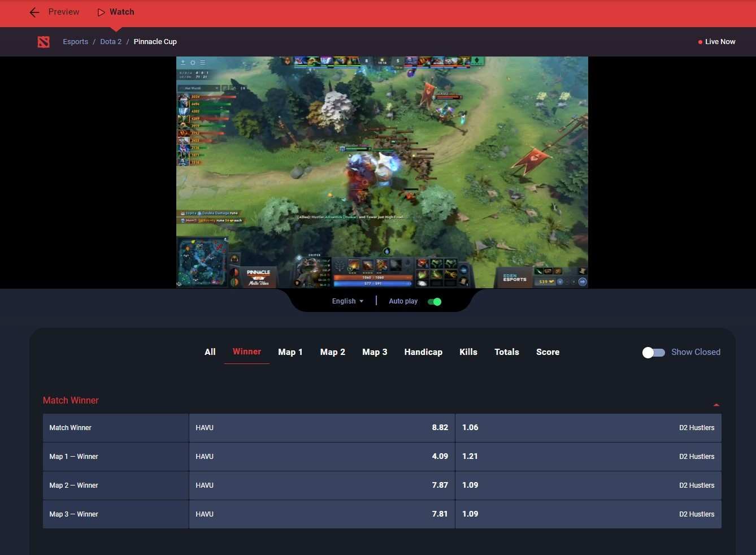Viewport: 756px width, 555px height.
Task: Open the Preview link
Action: tap(64, 12)
